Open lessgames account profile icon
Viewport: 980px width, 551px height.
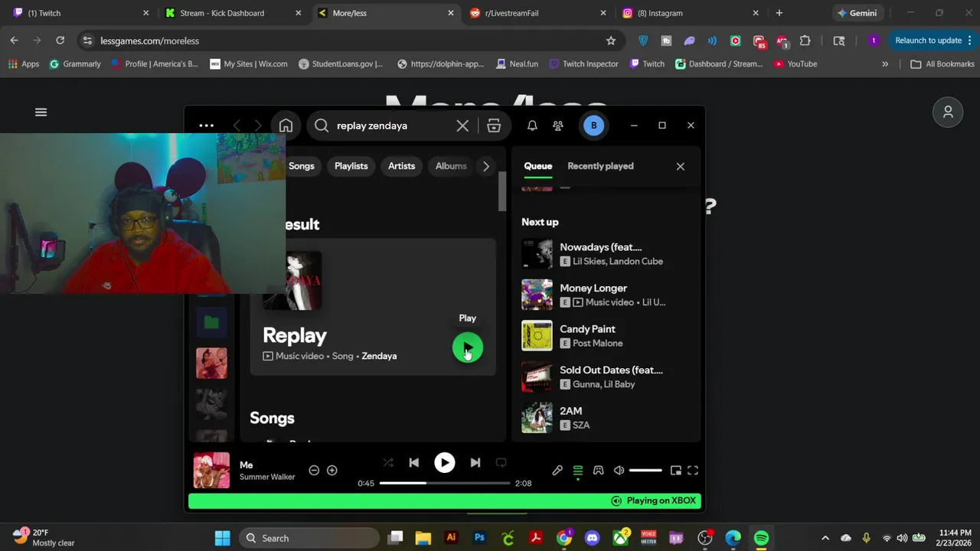coord(948,112)
